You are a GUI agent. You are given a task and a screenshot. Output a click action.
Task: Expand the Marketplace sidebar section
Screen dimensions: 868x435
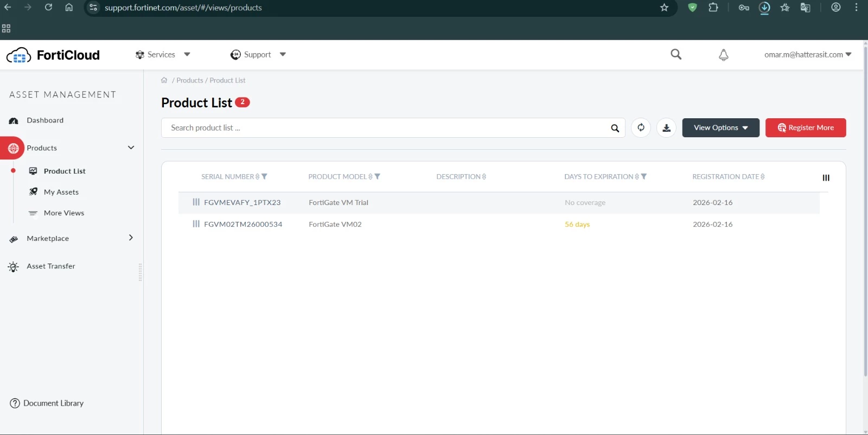(x=131, y=238)
